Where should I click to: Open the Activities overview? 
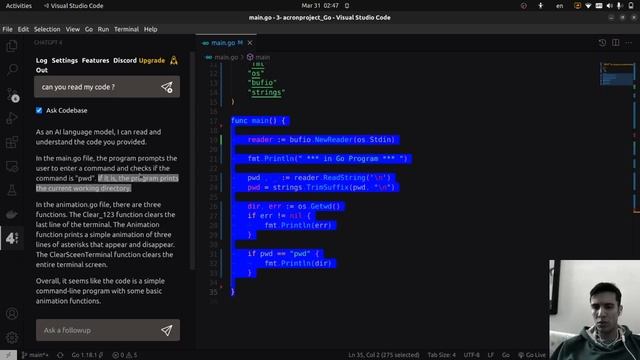(x=19, y=6)
